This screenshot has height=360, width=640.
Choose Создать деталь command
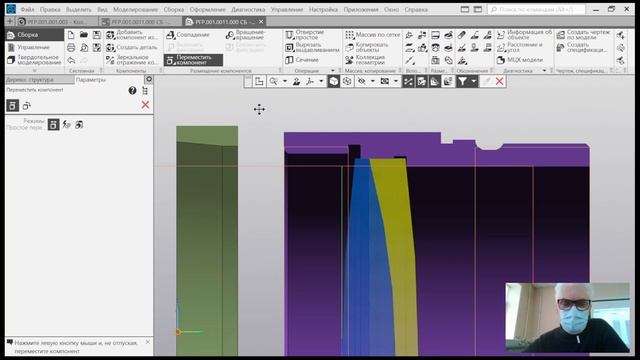coord(132,47)
